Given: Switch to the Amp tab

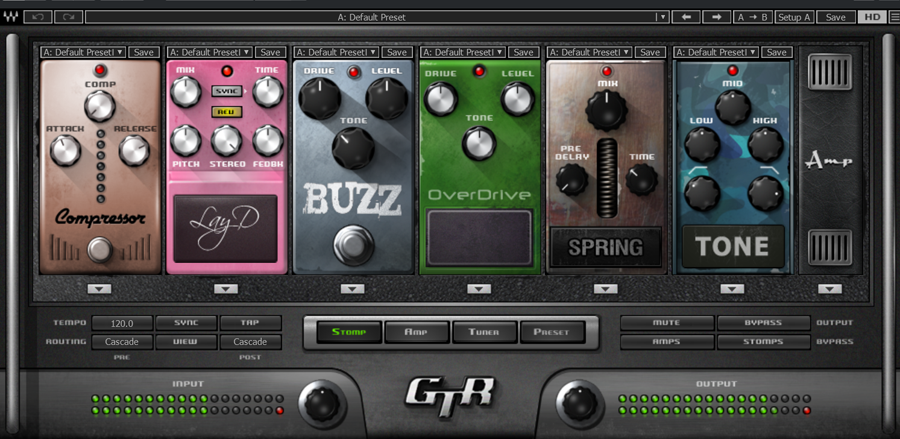Looking at the screenshot, I should (417, 332).
